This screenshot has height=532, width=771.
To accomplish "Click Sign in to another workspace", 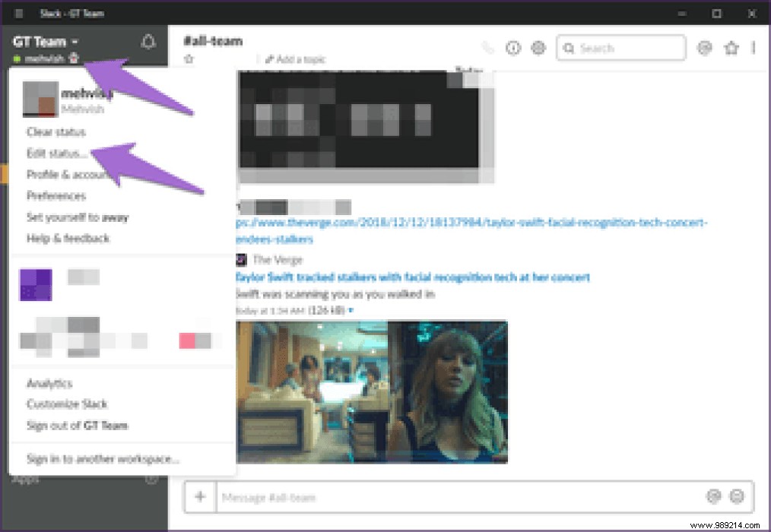I will click(x=103, y=458).
